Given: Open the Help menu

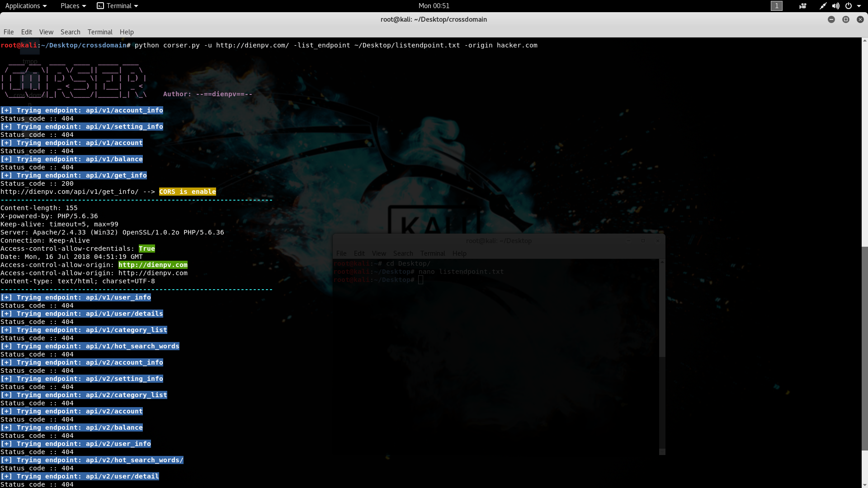Looking at the screenshot, I should coord(127,32).
